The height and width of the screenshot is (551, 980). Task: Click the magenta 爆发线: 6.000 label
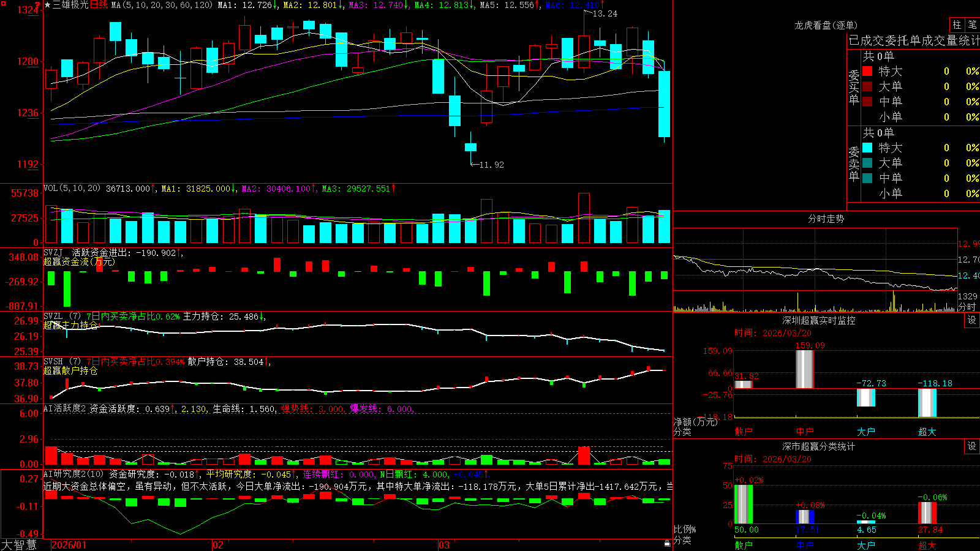(x=381, y=408)
